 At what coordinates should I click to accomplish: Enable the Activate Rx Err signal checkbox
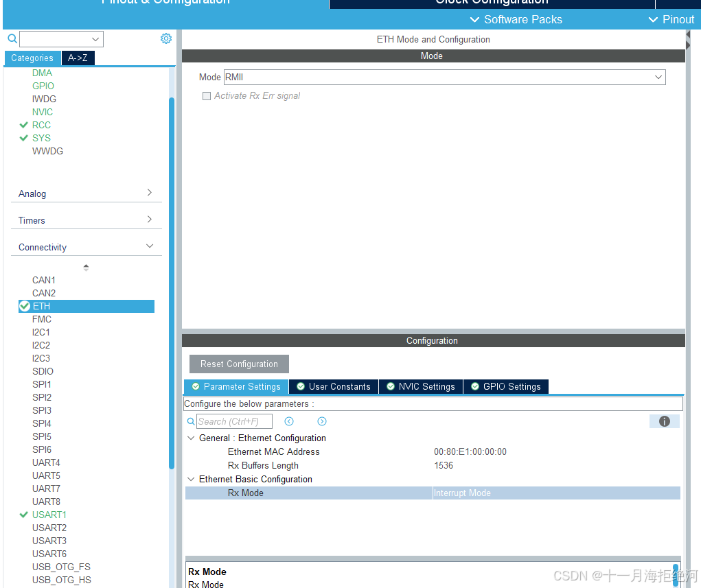pos(207,95)
